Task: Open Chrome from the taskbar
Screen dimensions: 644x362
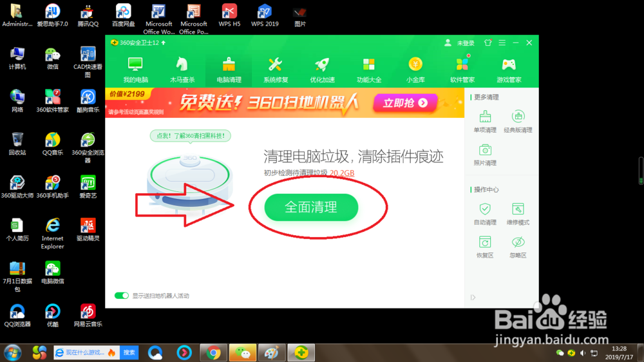Action: coord(213,352)
